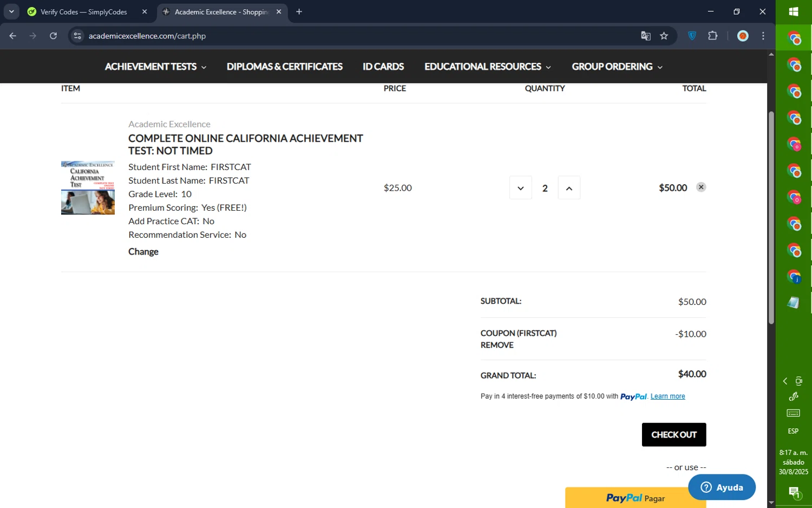Open the California Achievement Test product thumbnail
Screen dimensions: 812x508
click(88, 187)
